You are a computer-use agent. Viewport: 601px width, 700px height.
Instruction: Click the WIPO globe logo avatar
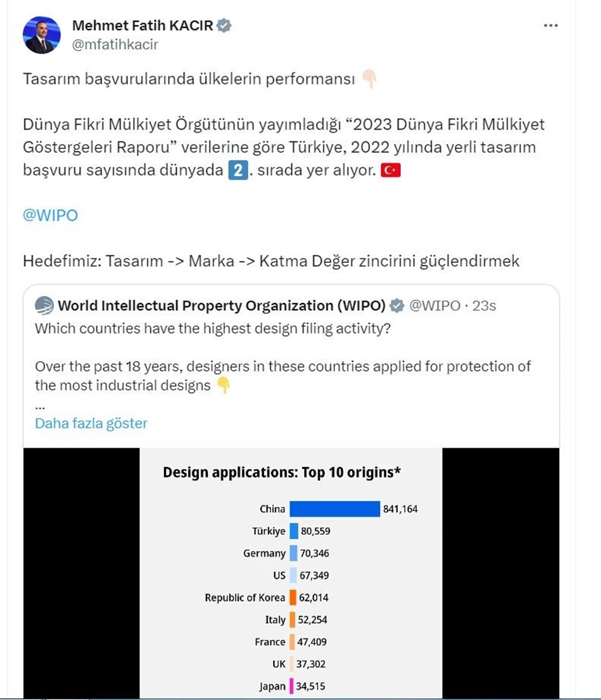(44, 306)
